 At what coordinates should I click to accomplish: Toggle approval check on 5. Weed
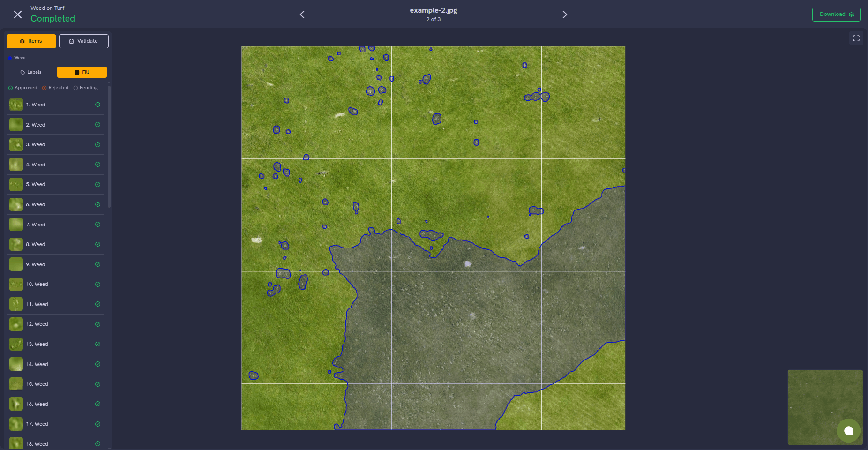tap(97, 184)
